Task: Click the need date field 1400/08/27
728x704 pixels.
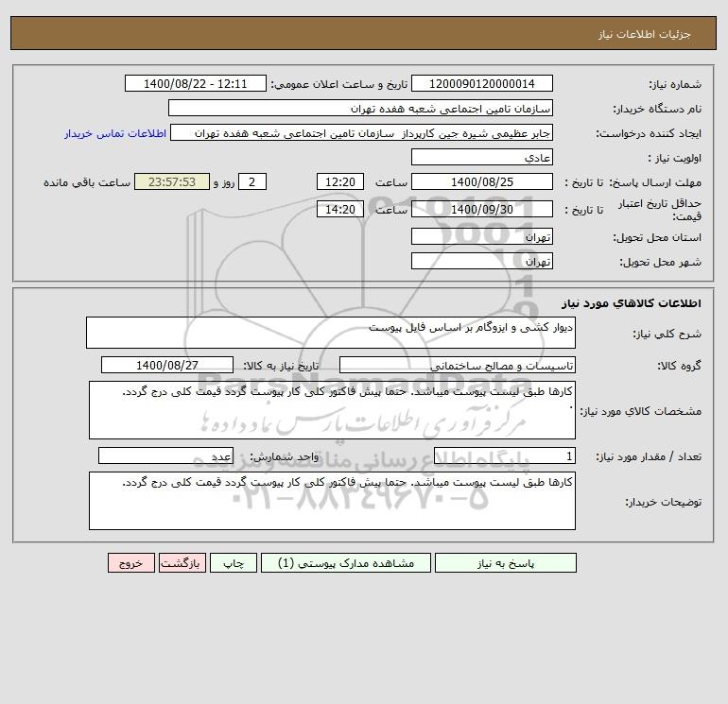Action: [x=167, y=365]
